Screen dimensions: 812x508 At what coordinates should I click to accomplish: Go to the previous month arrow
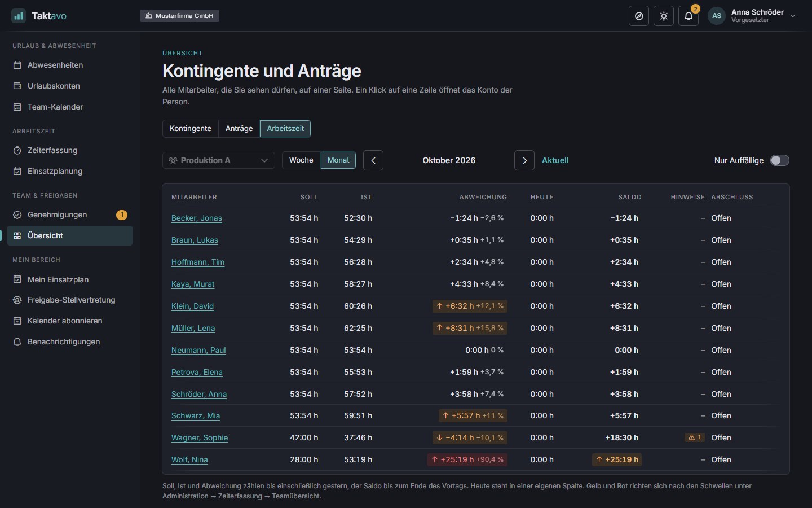(373, 160)
